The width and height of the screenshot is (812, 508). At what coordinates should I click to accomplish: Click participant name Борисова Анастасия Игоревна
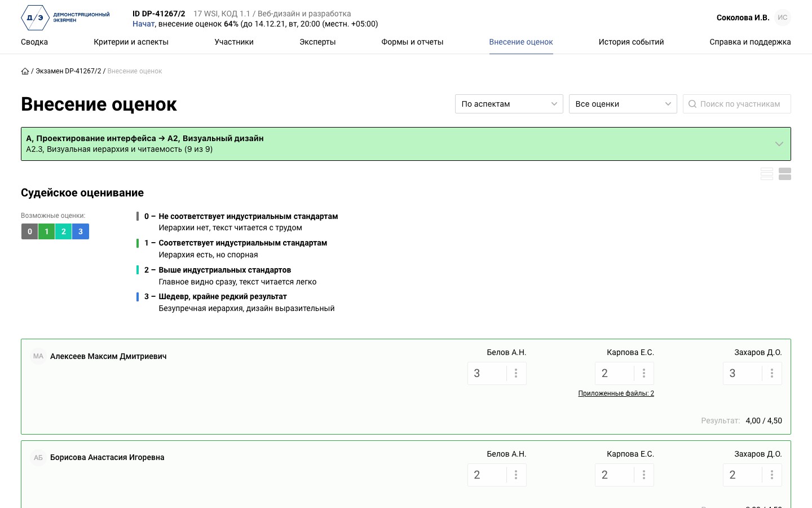pyautogui.click(x=107, y=457)
